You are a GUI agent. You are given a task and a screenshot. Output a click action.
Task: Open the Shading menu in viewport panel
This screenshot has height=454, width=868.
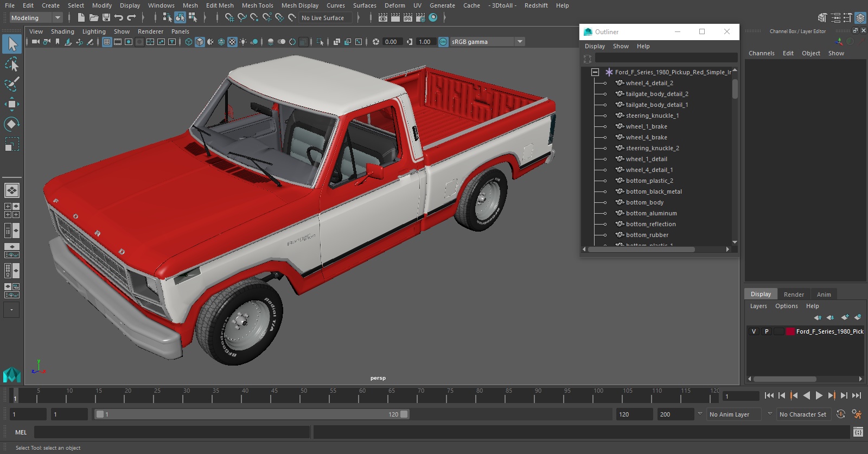(x=62, y=31)
